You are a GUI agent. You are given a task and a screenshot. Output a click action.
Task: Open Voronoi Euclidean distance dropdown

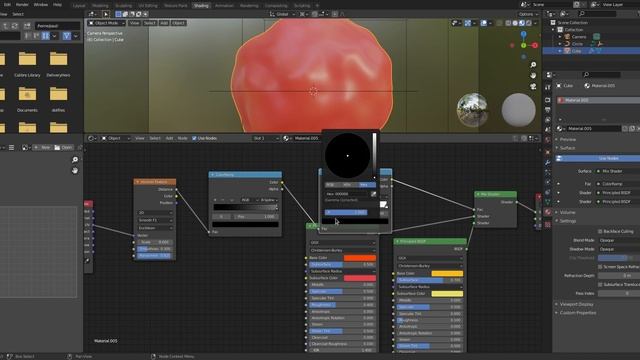(x=155, y=228)
